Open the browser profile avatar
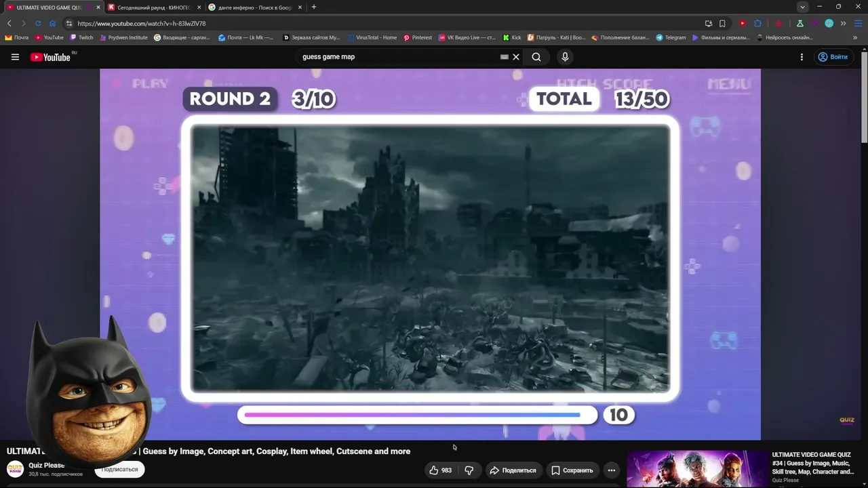This screenshot has height=488, width=868. tap(829, 23)
